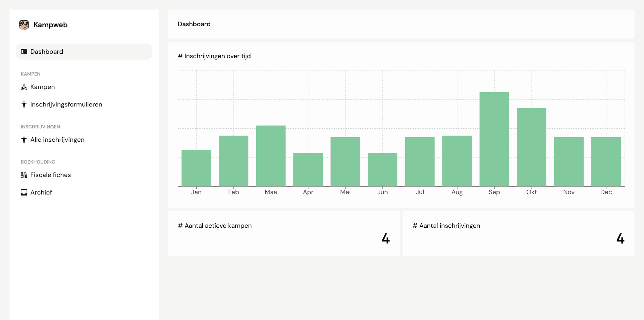This screenshot has width=644, height=320.
Task: Open the Archief section
Action: point(41,192)
